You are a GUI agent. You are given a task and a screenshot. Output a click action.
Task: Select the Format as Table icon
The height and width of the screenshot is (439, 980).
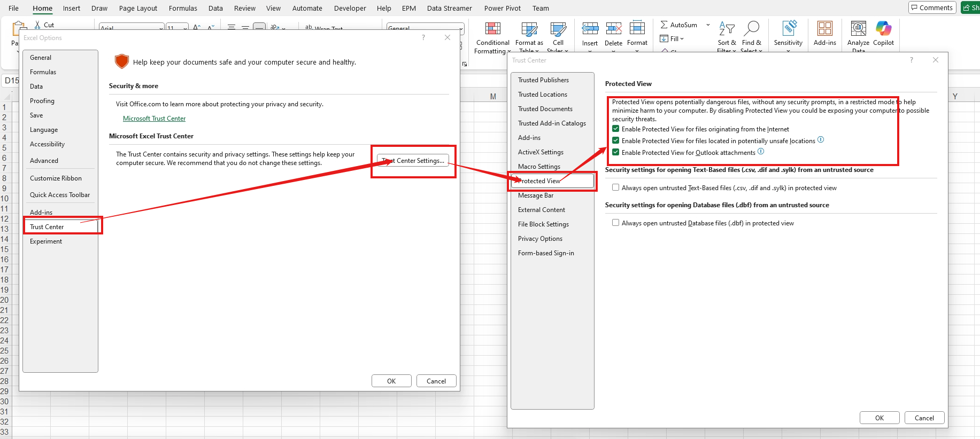pos(529,29)
